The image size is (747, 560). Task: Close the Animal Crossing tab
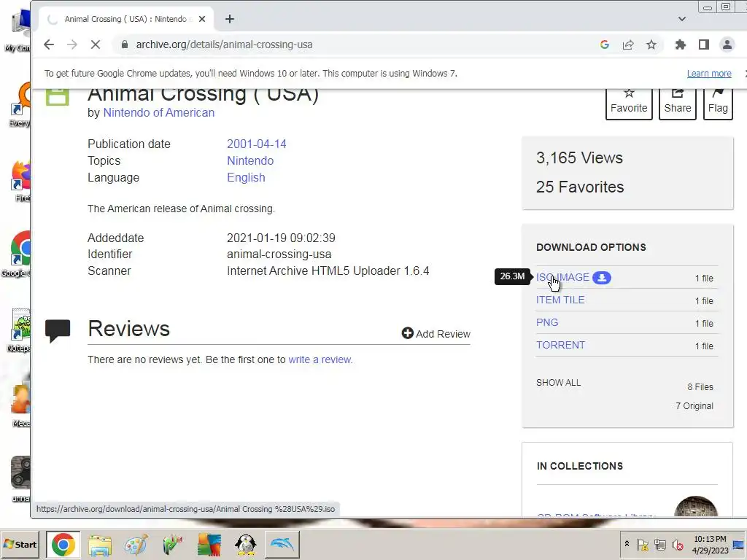pyautogui.click(x=202, y=19)
